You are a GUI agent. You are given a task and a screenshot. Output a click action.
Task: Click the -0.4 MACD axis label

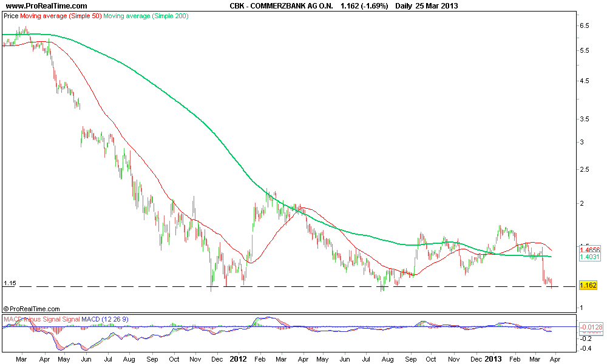[x=586, y=348]
